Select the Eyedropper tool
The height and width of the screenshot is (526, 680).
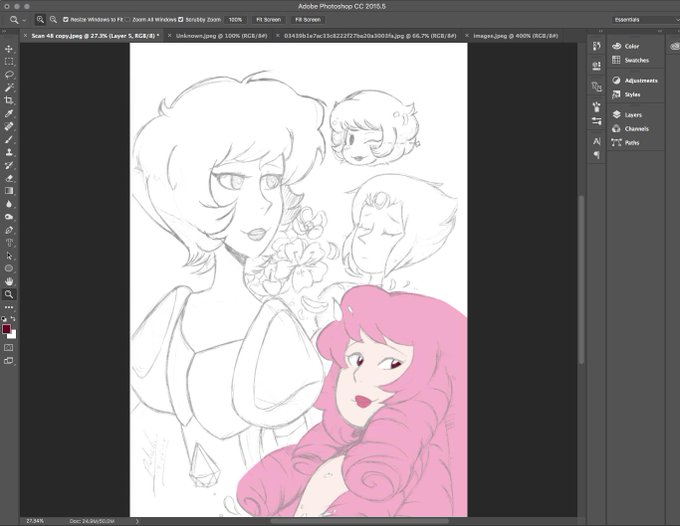(9, 113)
